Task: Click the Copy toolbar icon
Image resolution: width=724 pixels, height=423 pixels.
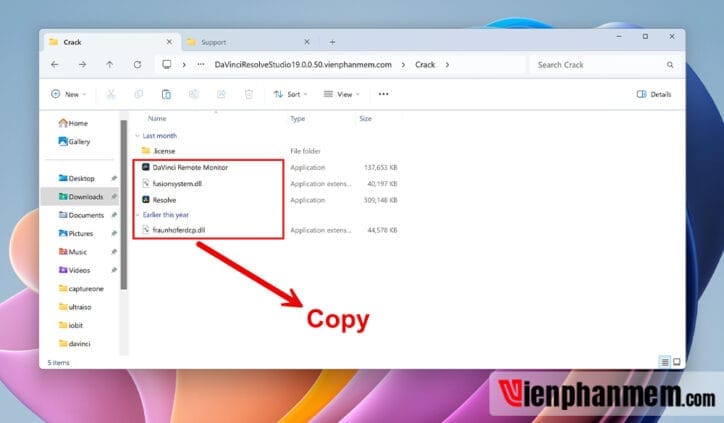Action: point(139,94)
